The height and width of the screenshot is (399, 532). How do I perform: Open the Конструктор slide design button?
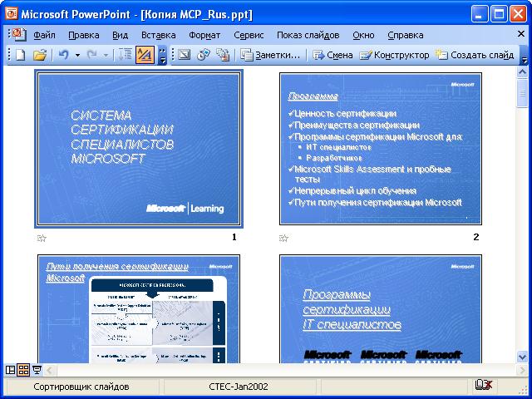pos(394,55)
